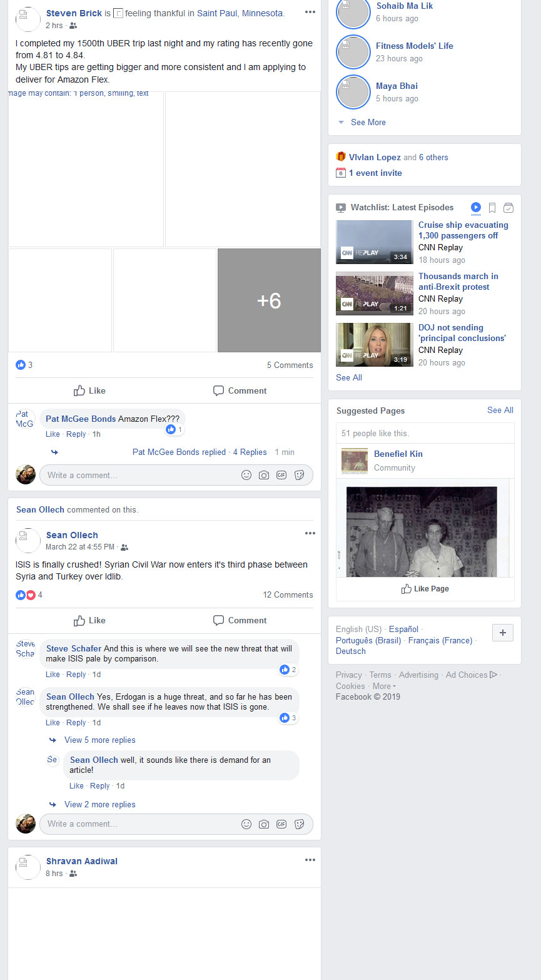Insert emoji in comment box under Sean Ollech's post
Viewport: 541px width, 980px height.
[246, 824]
